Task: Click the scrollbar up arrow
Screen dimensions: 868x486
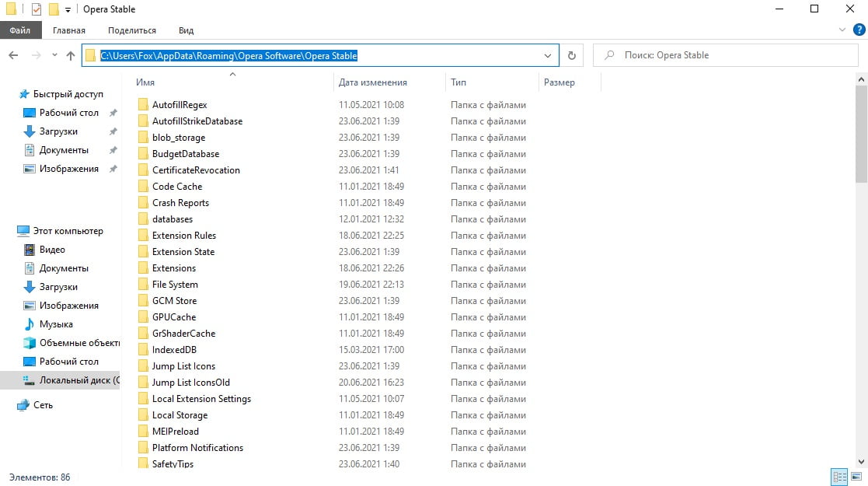Action: [x=861, y=80]
